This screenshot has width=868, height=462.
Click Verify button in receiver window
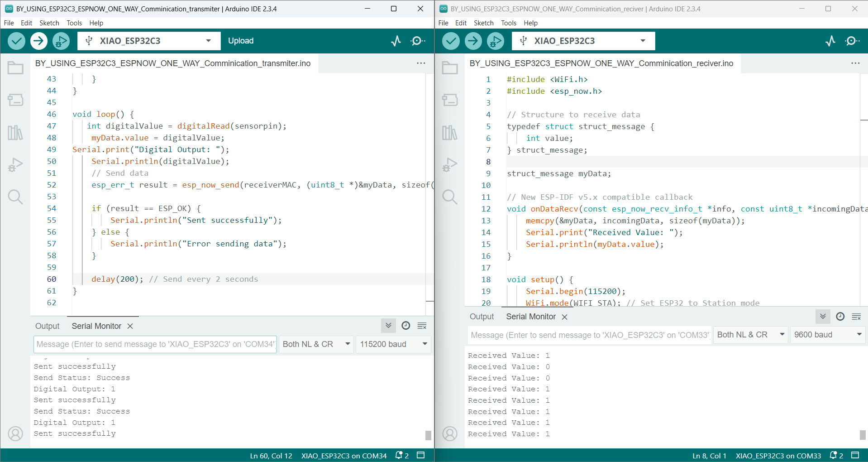451,41
